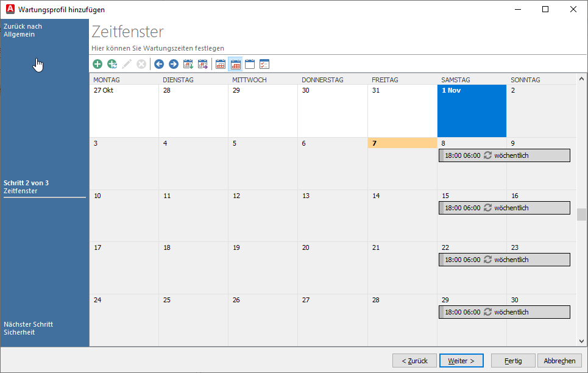
Task: Switch to the first calendar grid view
Action: [221, 64]
